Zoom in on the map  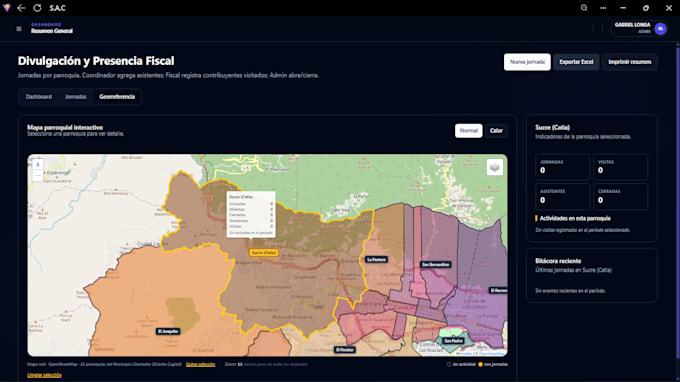(x=38, y=165)
